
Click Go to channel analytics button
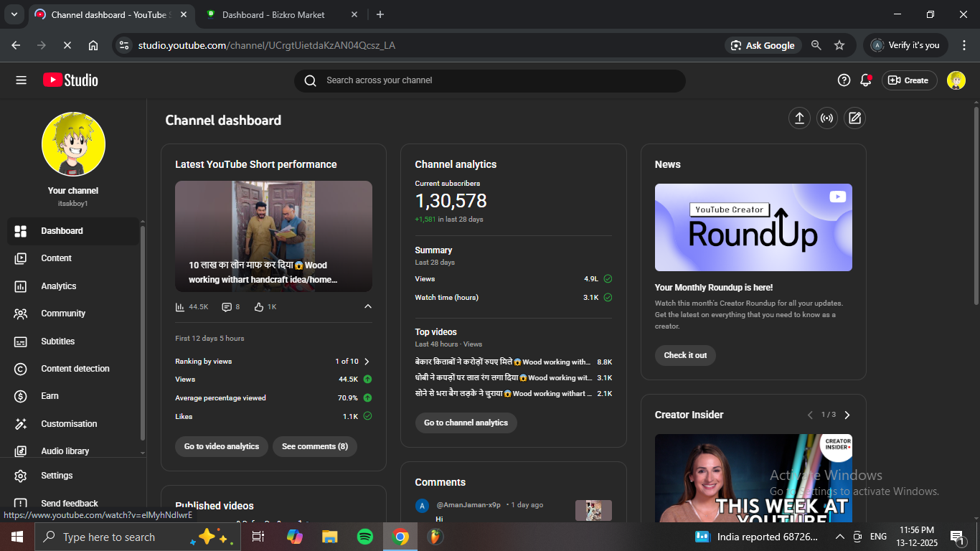pos(466,423)
